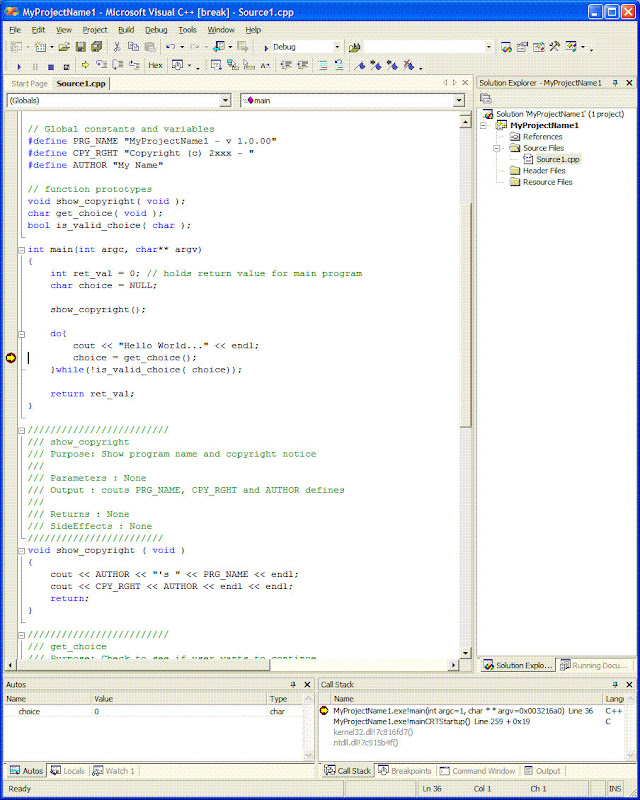
Task: Click the Step Over icon
Action: (x=118, y=65)
